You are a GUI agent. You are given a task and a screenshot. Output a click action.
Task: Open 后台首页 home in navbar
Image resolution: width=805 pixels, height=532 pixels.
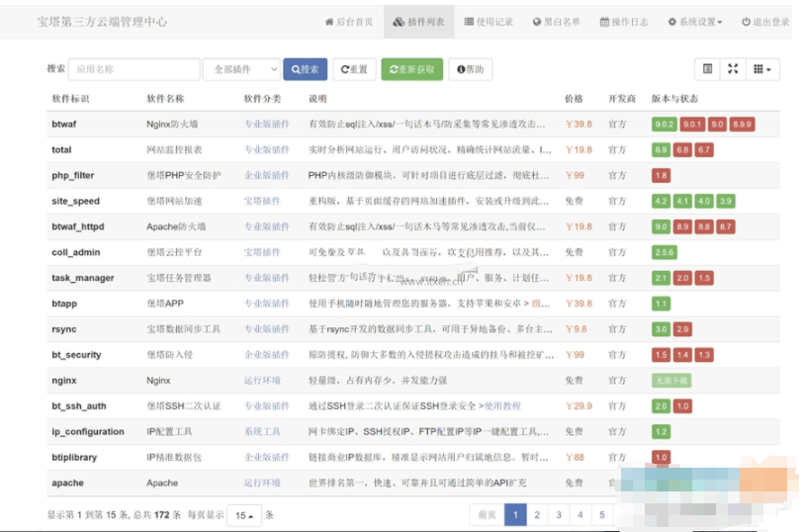tap(350, 22)
